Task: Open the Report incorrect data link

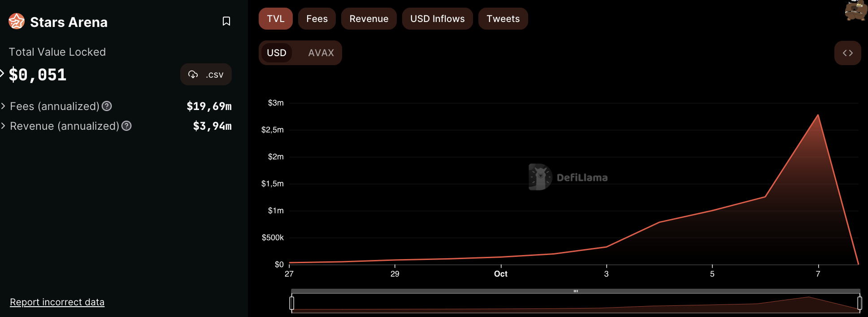Action: [x=57, y=302]
